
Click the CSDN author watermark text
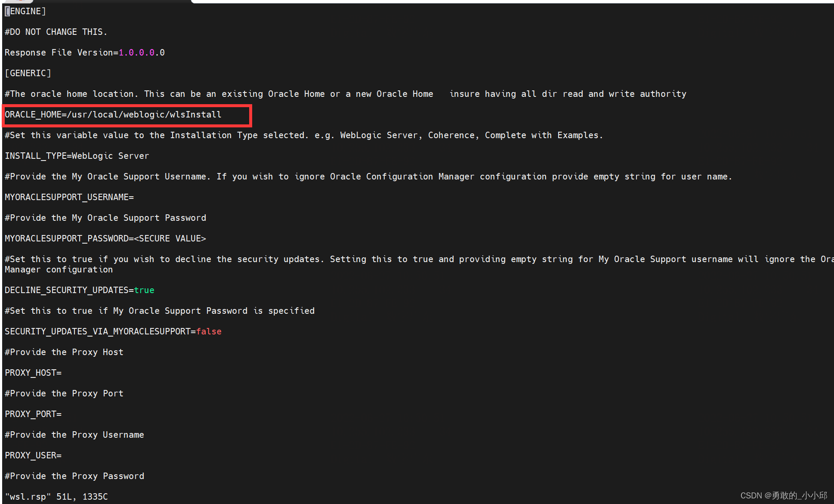[x=783, y=495]
